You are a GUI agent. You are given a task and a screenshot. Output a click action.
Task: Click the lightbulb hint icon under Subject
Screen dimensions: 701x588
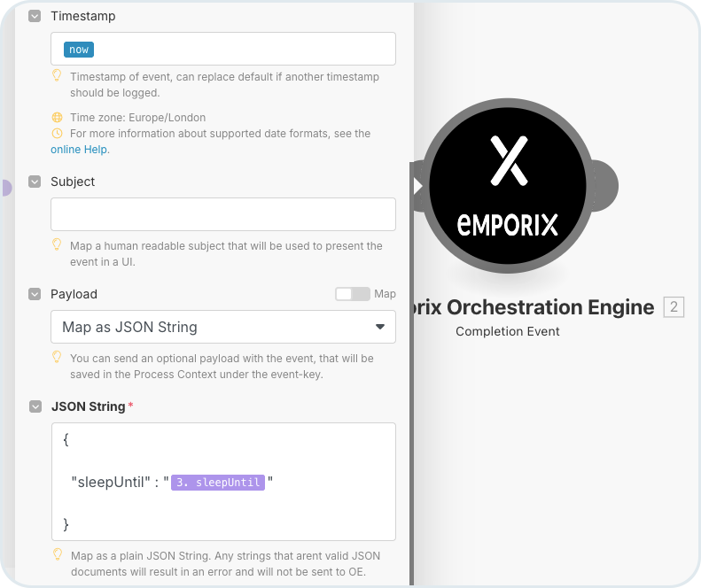(x=58, y=245)
